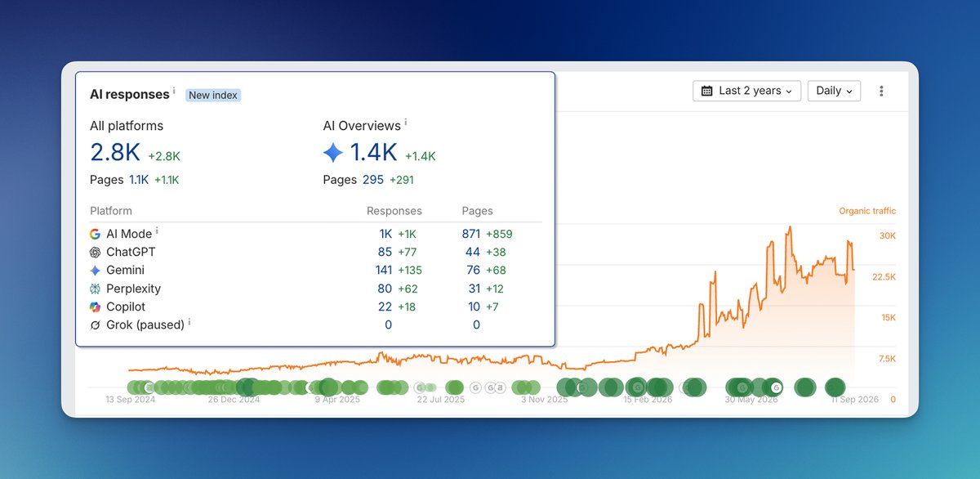The height and width of the screenshot is (479, 980).
Task: Click the Pages column header
Action: [x=477, y=211]
